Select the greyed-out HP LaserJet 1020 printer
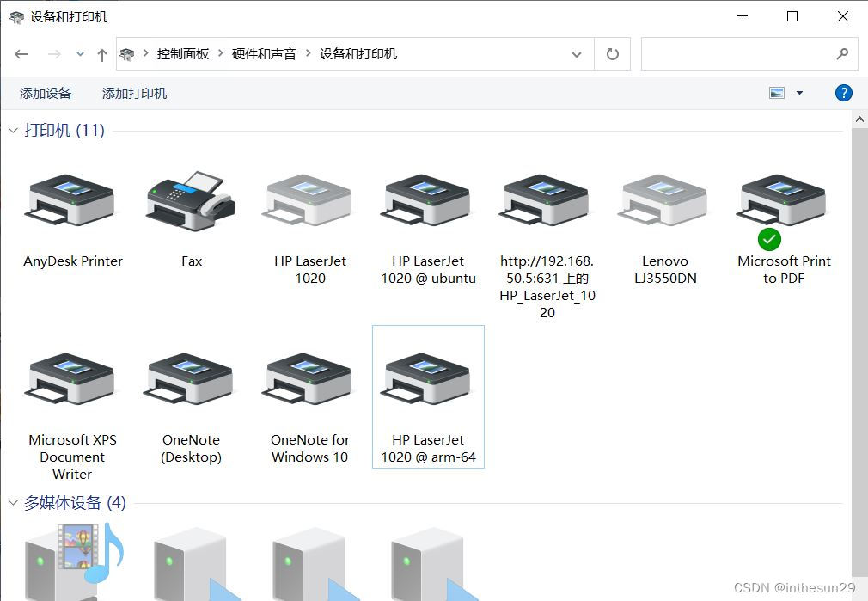Screen dimensions: 868x601 [x=307, y=201]
